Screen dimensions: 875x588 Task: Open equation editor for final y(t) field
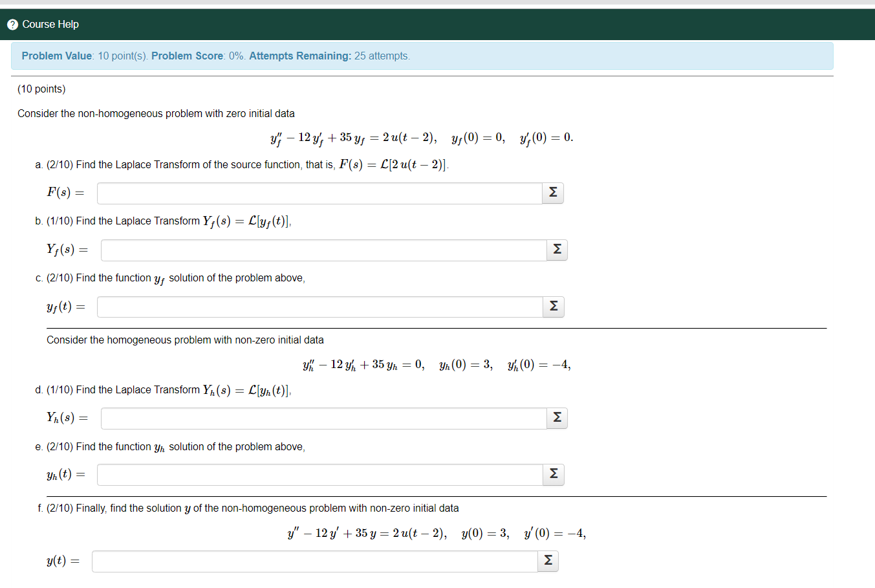(548, 561)
